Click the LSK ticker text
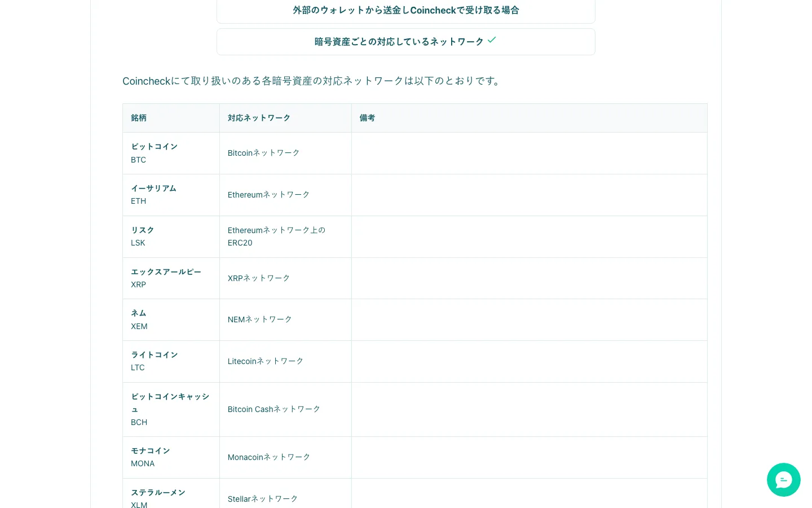 click(138, 243)
